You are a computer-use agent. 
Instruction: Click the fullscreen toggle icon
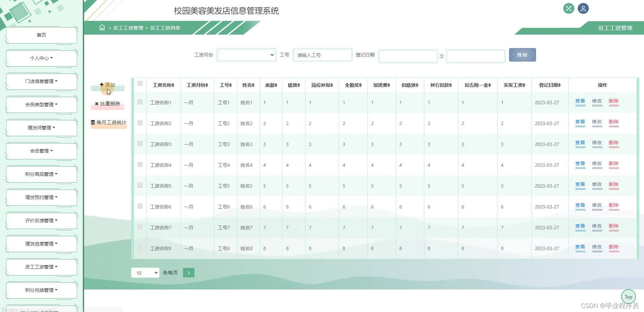(569, 8)
